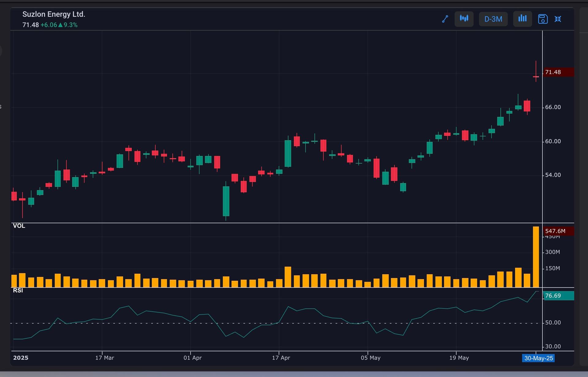Click the 50.00 RSI axis label

click(553, 322)
